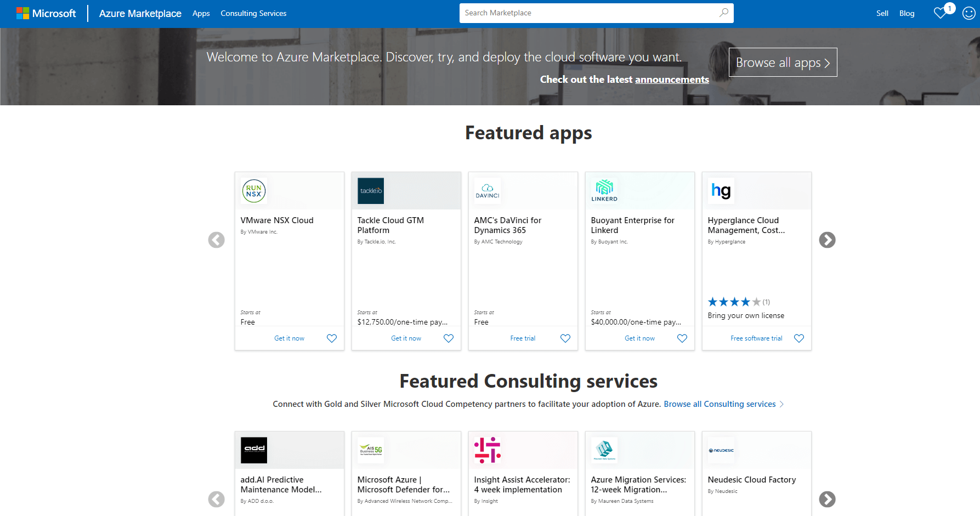Focus the Search Marketplace input field

click(587, 13)
